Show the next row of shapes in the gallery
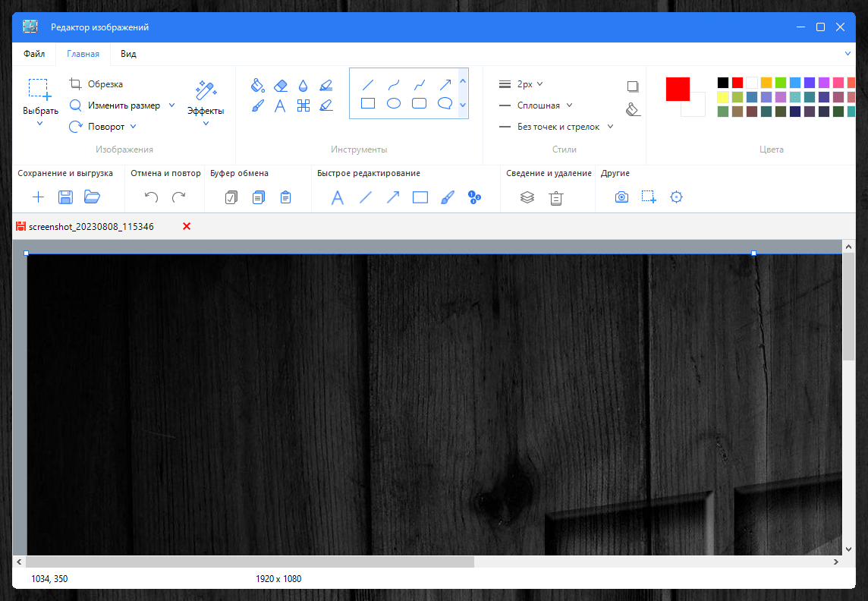Image resolution: width=868 pixels, height=601 pixels. 464,105
